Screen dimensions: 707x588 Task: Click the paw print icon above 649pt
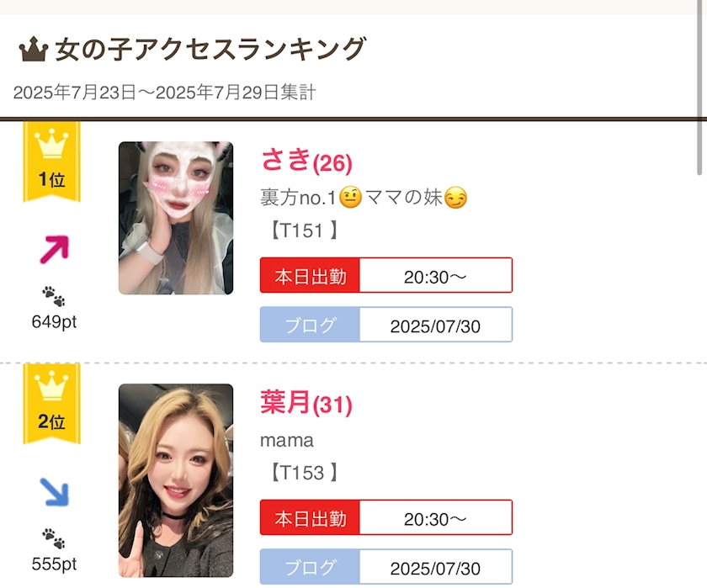click(53, 296)
